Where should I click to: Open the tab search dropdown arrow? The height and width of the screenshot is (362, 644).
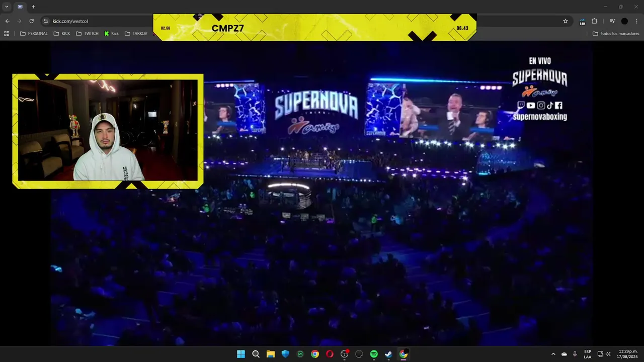(x=7, y=7)
